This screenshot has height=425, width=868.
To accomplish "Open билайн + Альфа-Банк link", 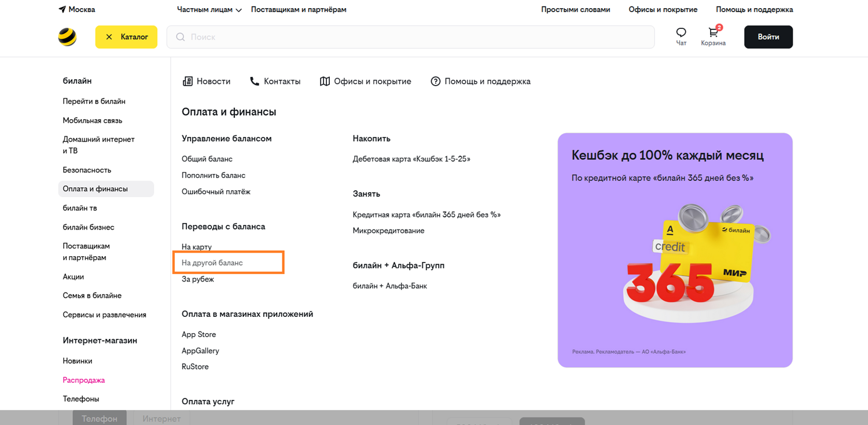I will (x=390, y=286).
